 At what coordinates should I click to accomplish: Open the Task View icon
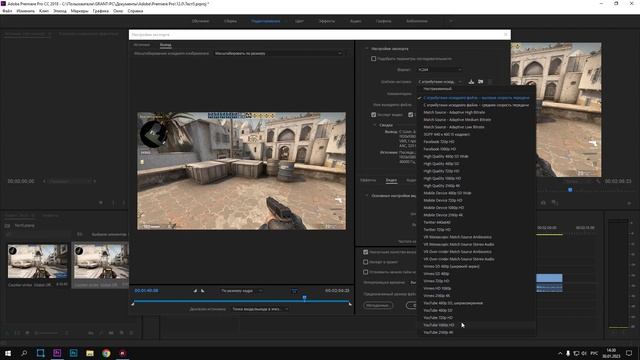tap(40, 353)
